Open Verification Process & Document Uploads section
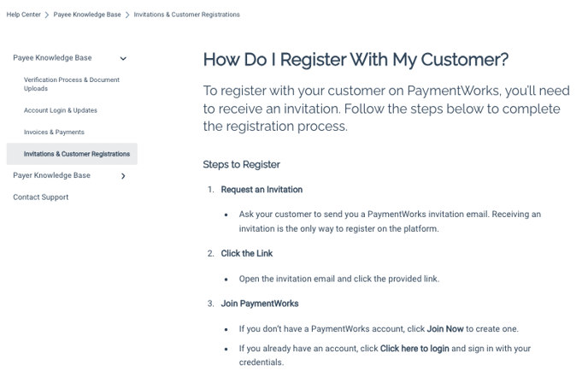 [x=72, y=84]
